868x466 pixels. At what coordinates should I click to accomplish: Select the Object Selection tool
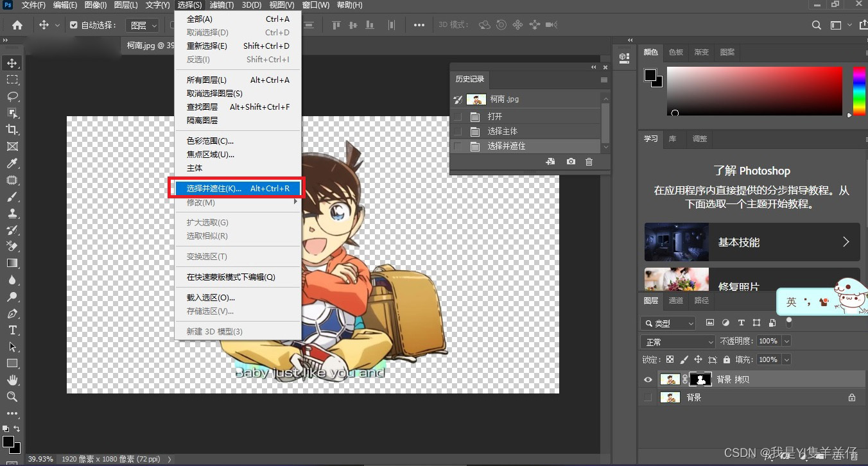click(12, 113)
